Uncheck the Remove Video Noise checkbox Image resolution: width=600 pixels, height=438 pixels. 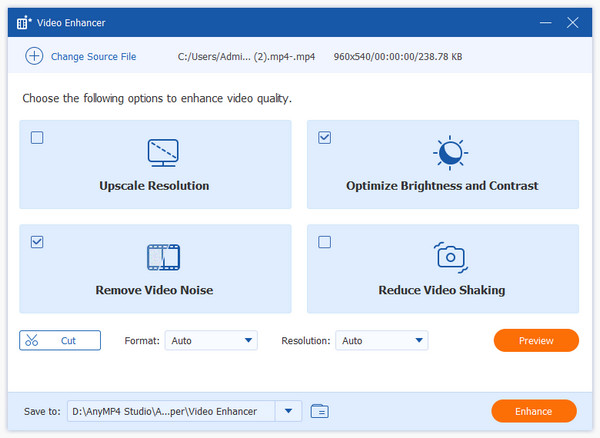(x=37, y=242)
